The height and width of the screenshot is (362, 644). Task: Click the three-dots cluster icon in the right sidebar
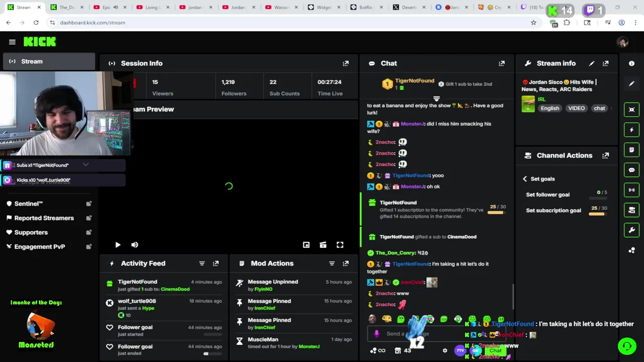coord(631,250)
